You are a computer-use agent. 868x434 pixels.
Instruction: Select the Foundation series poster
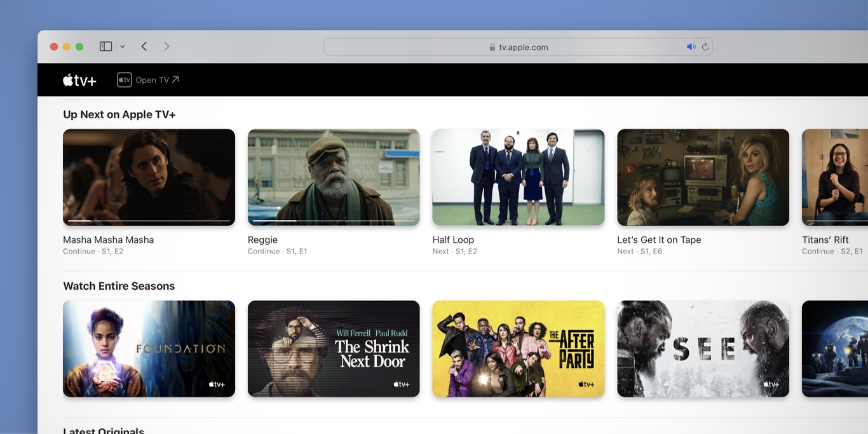pyautogui.click(x=149, y=348)
